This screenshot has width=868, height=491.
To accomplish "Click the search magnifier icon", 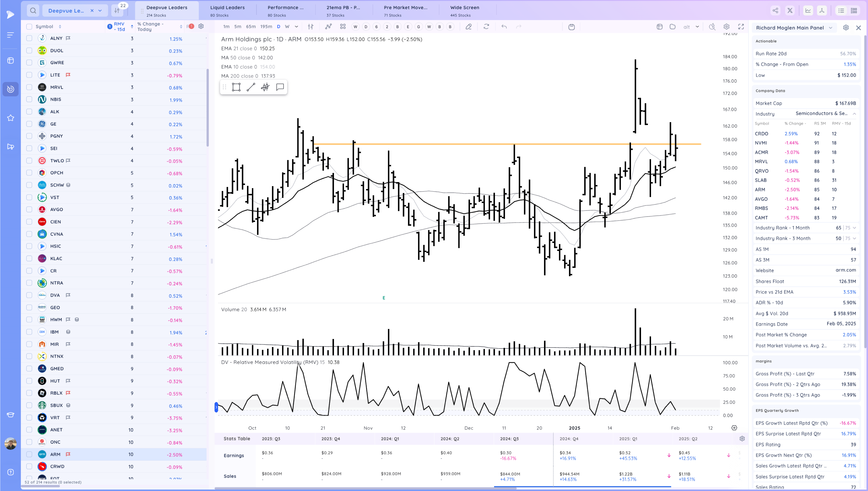I will pyautogui.click(x=33, y=10).
